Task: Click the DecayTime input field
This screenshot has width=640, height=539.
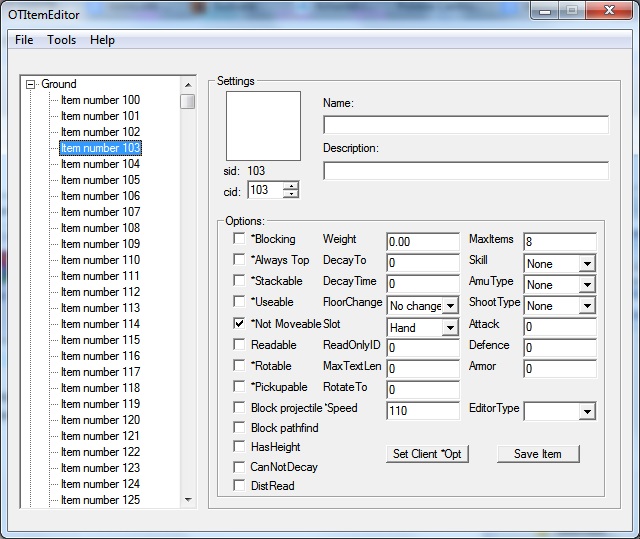Action: point(423,284)
